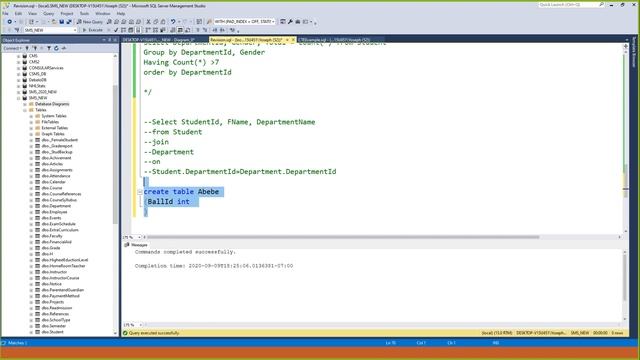Open the Connect dropdown in Object Explorer

pos(12,48)
